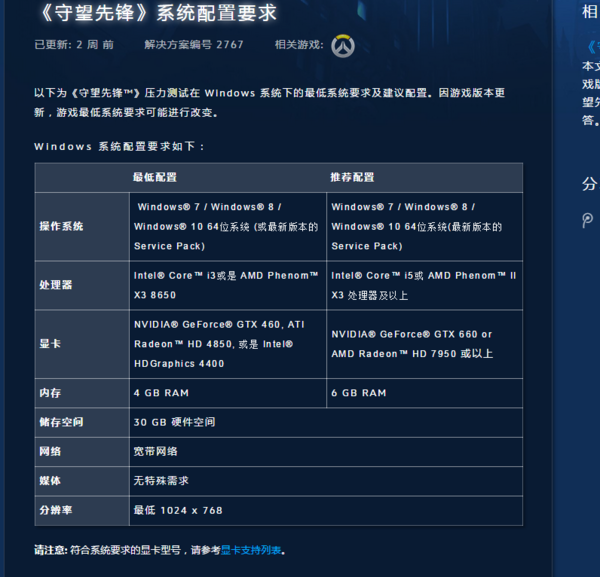Click the 最低 1024 x 768 cell
600x577 pixels.
326,510
